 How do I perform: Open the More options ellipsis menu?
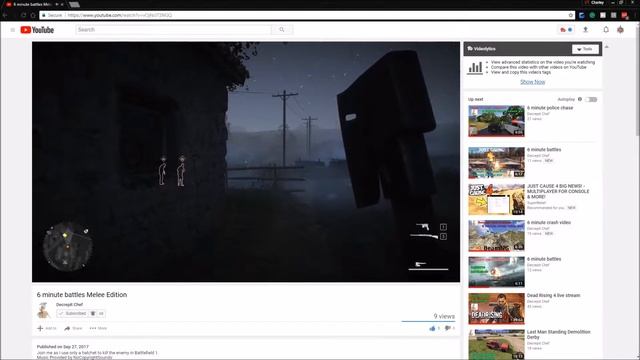[x=98, y=328]
